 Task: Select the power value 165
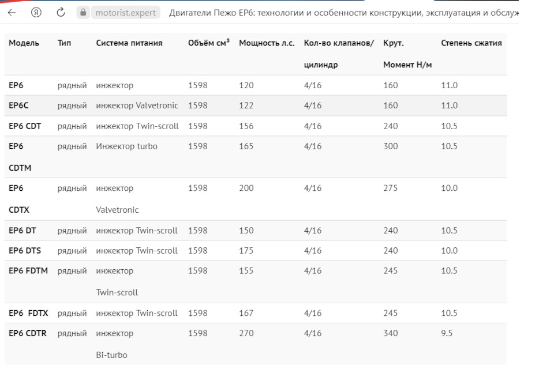(246, 146)
